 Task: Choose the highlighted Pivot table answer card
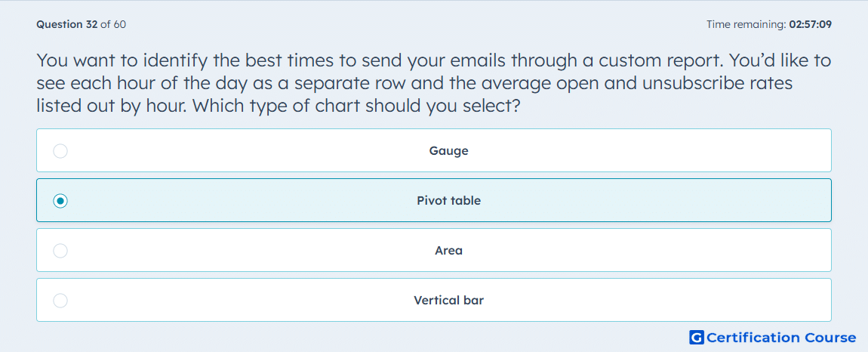click(x=434, y=200)
